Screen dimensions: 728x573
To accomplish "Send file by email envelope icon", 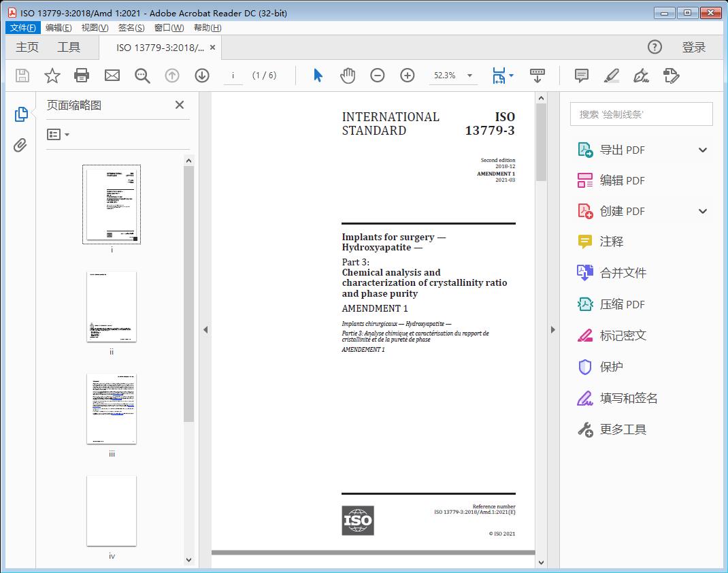I will point(112,76).
